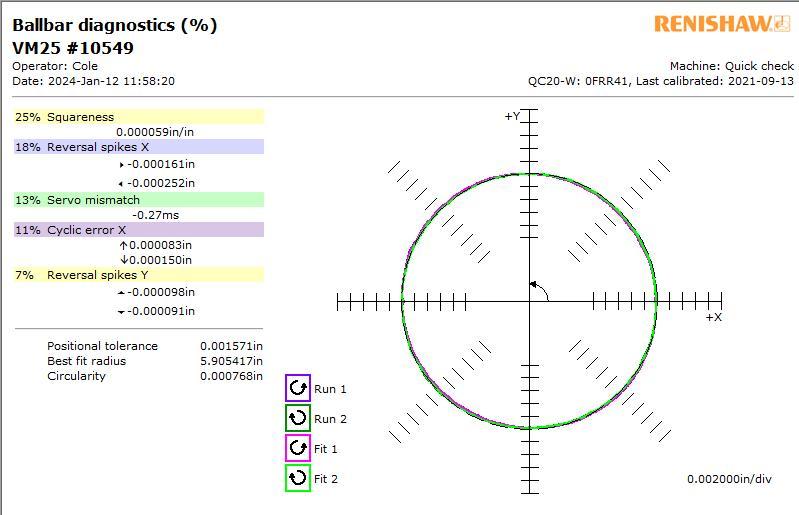Toggle the Run 2 clockwise trace icon
This screenshot has width=799, height=515.
[x=298, y=418]
